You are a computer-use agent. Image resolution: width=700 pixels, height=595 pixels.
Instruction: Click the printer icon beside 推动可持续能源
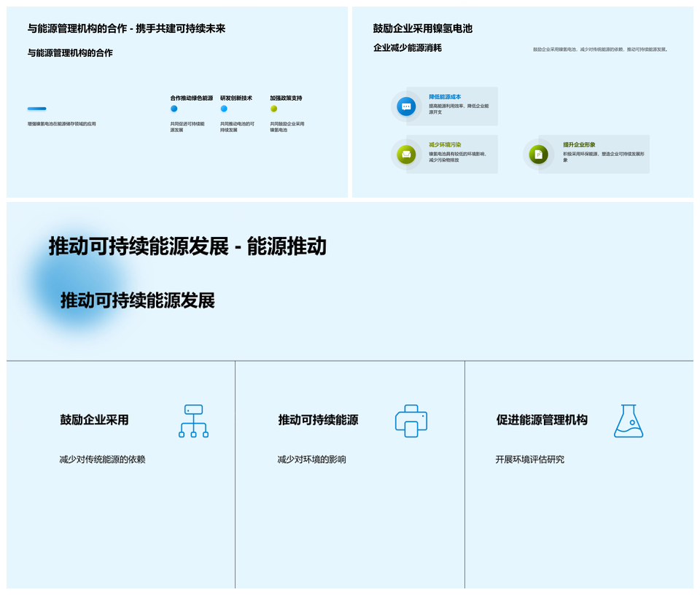(x=411, y=421)
